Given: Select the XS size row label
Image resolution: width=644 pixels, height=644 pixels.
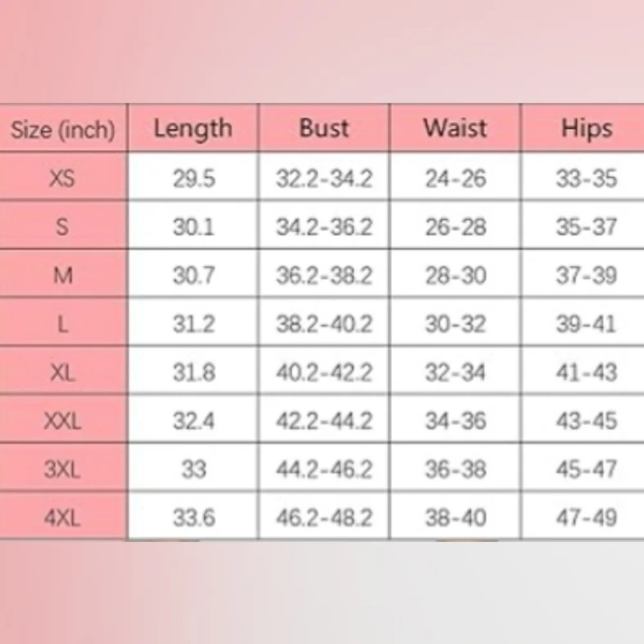Looking at the screenshot, I should (62, 178).
